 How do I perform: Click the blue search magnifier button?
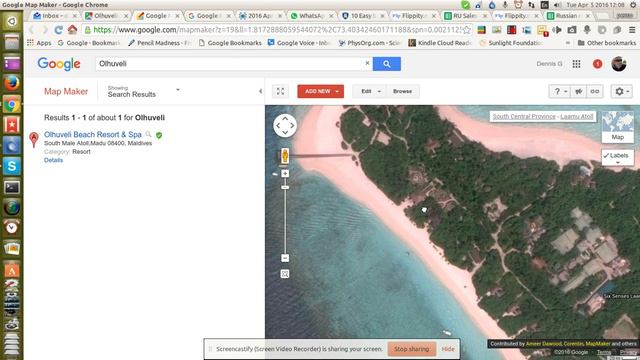[x=387, y=64]
